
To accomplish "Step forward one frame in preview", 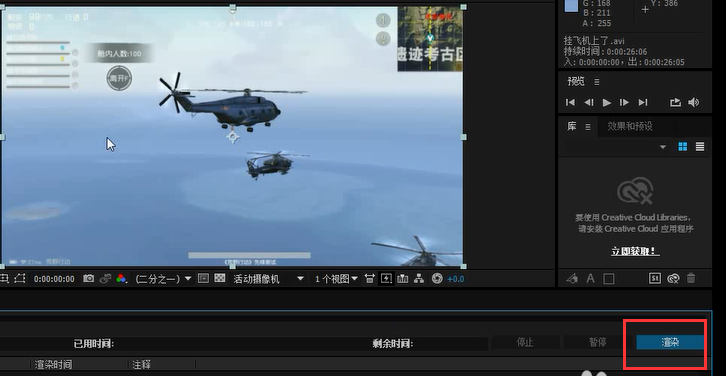I will (x=624, y=102).
